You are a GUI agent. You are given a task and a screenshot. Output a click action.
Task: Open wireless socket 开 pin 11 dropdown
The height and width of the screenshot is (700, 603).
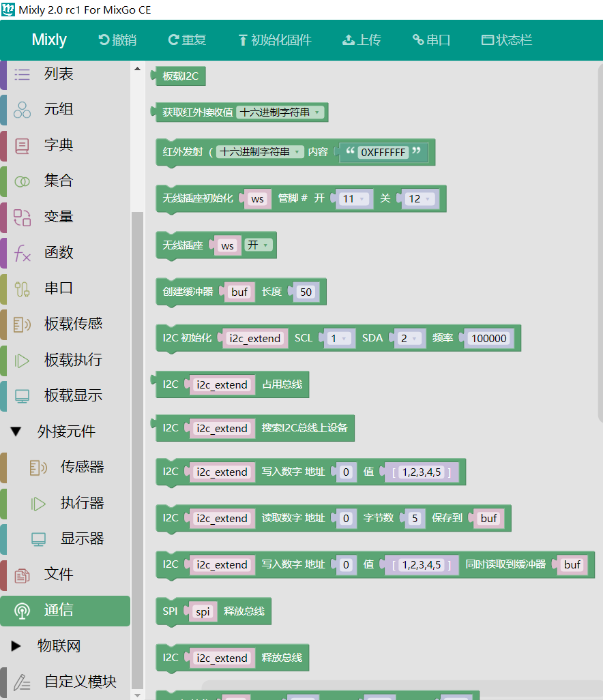coord(354,198)
